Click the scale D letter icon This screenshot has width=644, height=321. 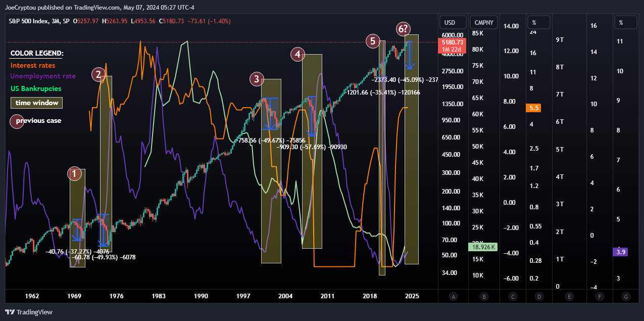(x=539, y=296)
